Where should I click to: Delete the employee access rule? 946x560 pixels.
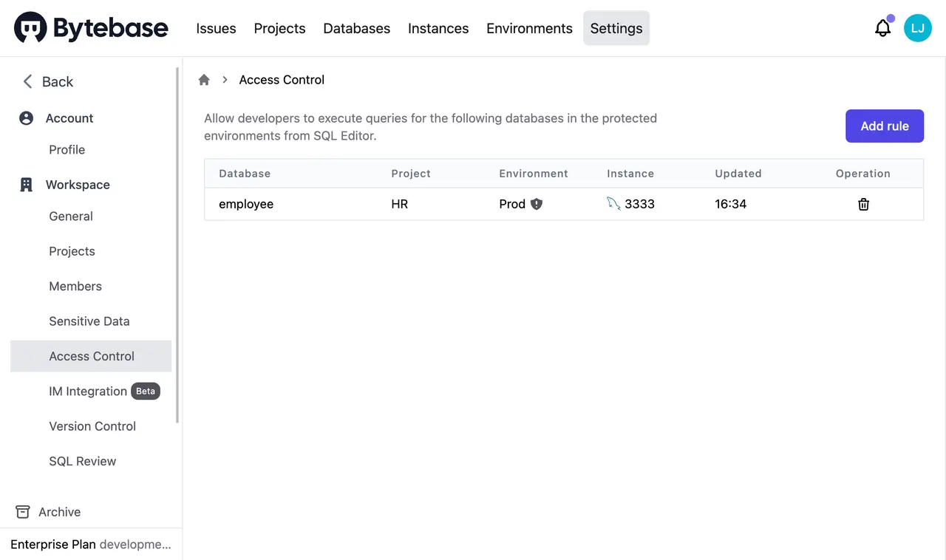pyautogui.click(x=863, y=205)
